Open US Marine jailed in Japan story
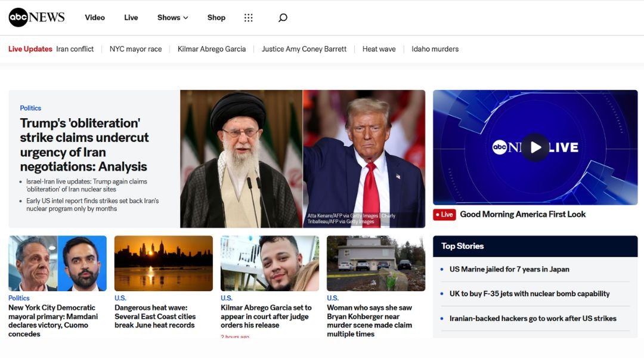 point(509,269)
